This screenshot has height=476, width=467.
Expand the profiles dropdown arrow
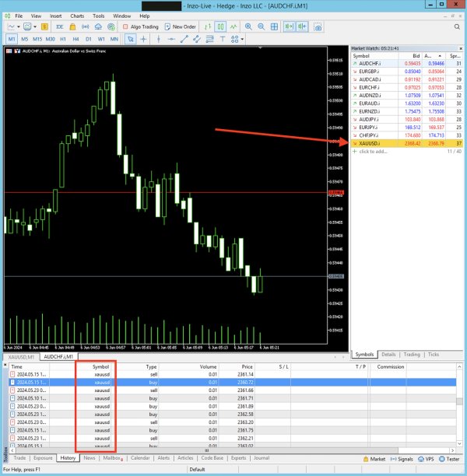[x=35, y=26]
